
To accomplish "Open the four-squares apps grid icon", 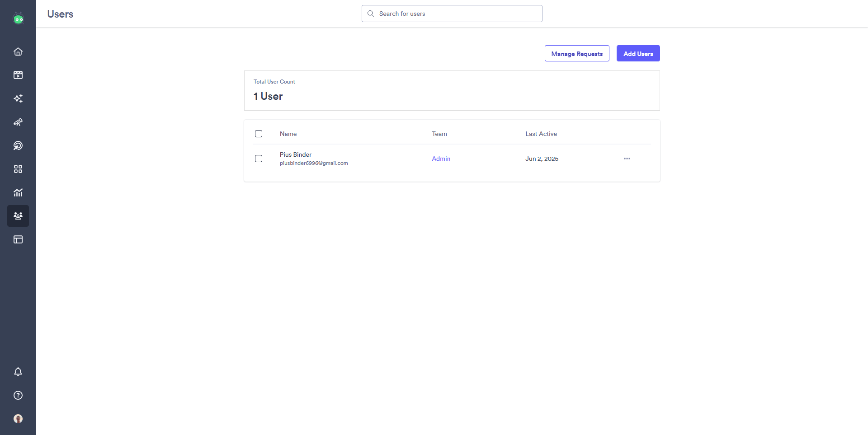I will [18, 169].
